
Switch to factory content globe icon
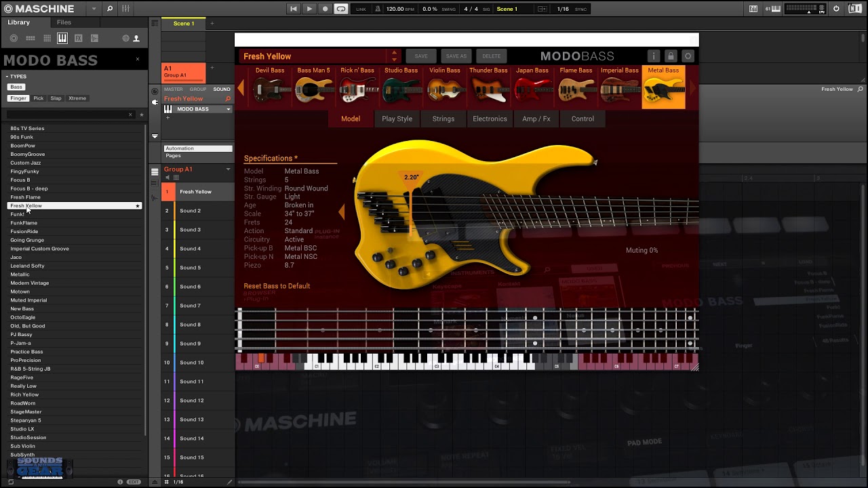(126, 39)
